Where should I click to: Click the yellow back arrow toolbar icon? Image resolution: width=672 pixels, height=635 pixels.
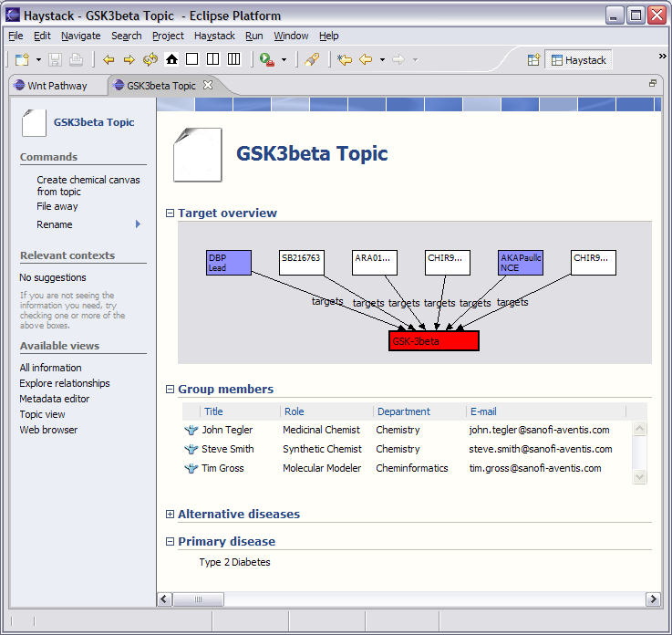click(x=109, y=59)
